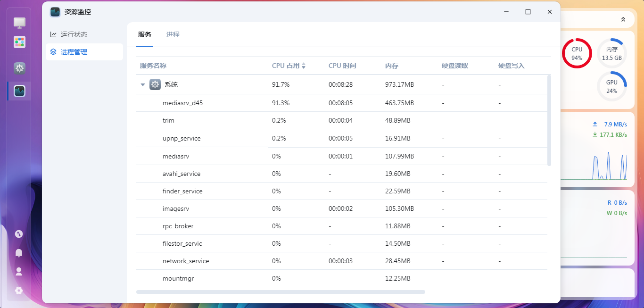Click the 系统 gear icon in table
644x308 pixels.
coord(155,84)
